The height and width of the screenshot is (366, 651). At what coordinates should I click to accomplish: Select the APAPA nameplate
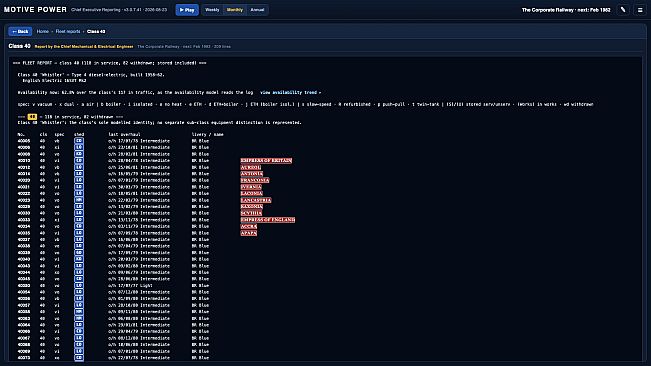(249, 233)
